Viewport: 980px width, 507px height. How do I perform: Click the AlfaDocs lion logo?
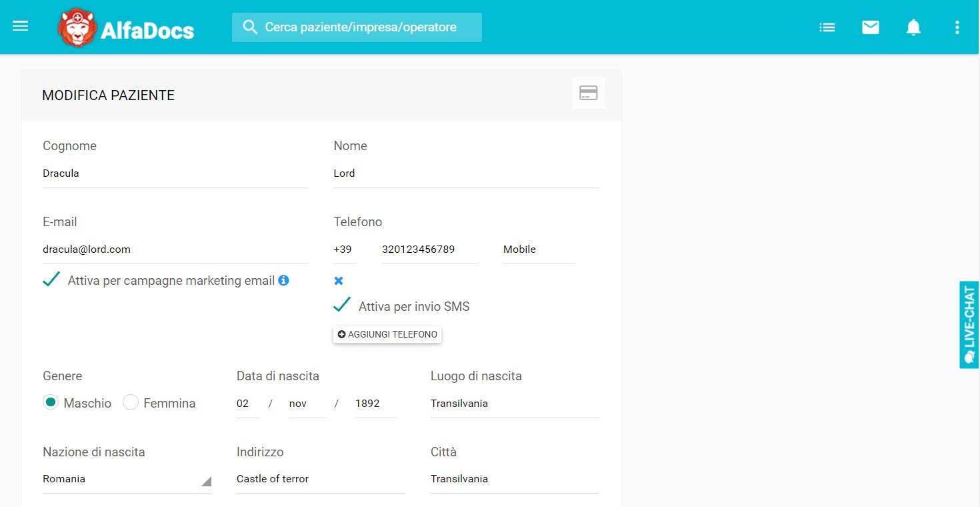click(x=77, y=28)
